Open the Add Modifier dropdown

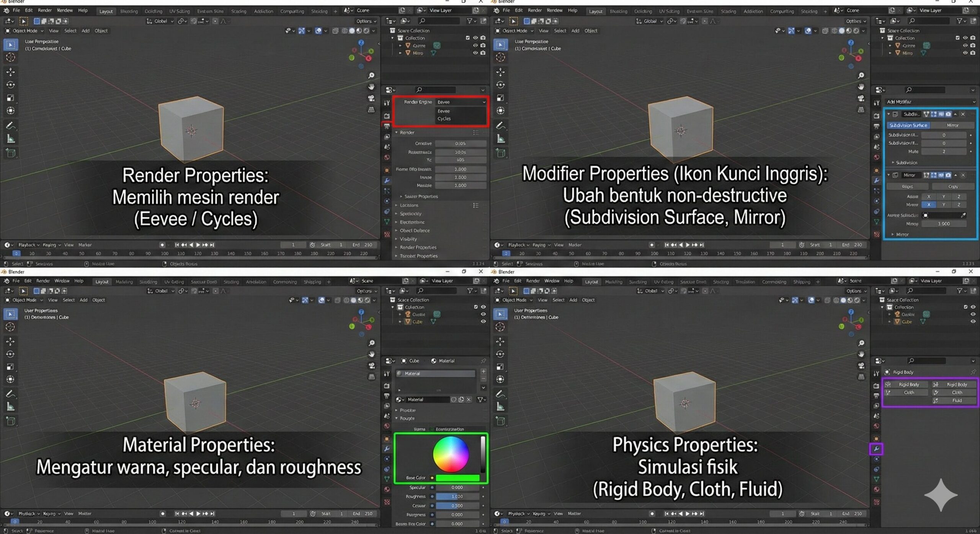pyautogui.click(x=930, y=102)
